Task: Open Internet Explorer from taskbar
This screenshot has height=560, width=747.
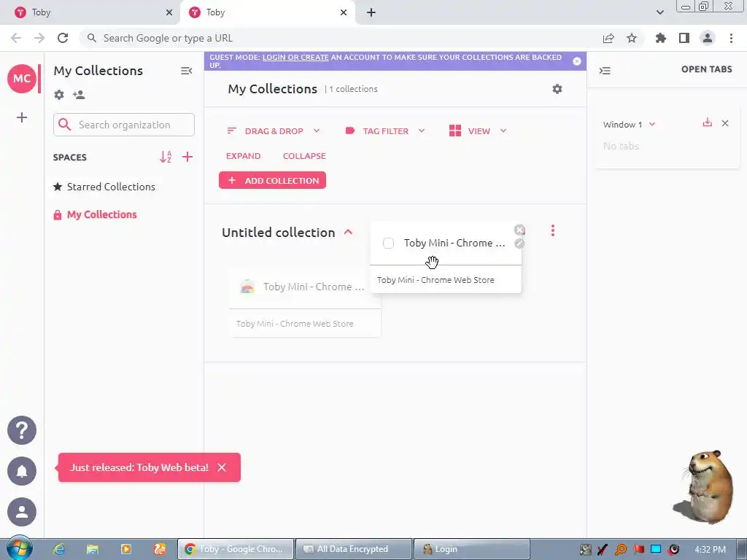Action: point(59,549)
